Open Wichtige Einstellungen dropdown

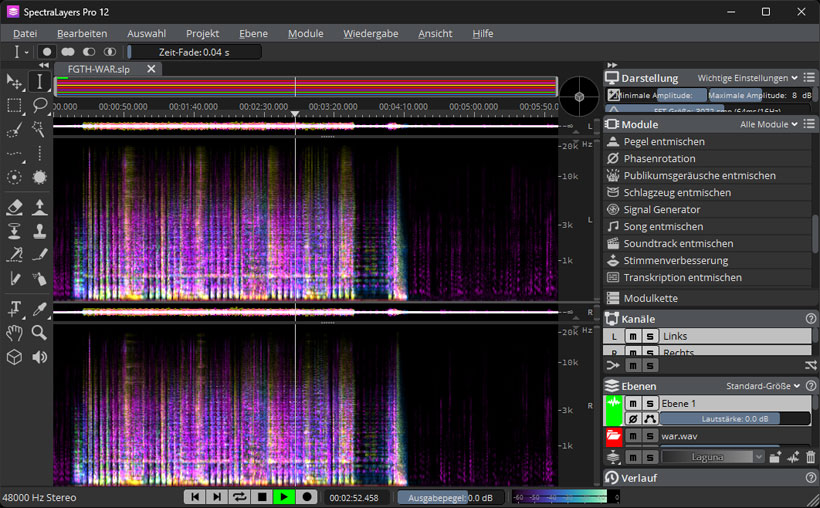pyautogui.click(x=747, y=78)
